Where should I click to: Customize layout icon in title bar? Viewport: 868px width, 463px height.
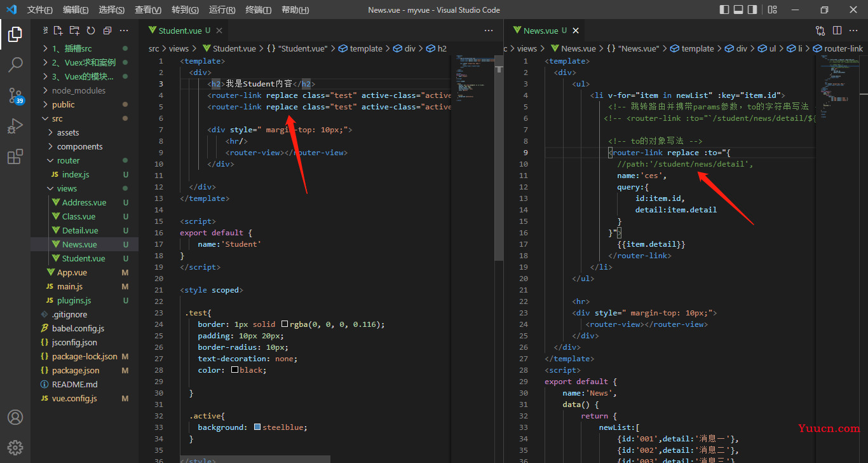pos(773,10)
